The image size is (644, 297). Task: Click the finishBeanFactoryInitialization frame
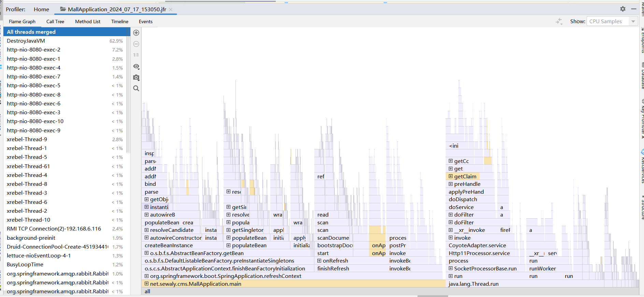pos(228,268)
